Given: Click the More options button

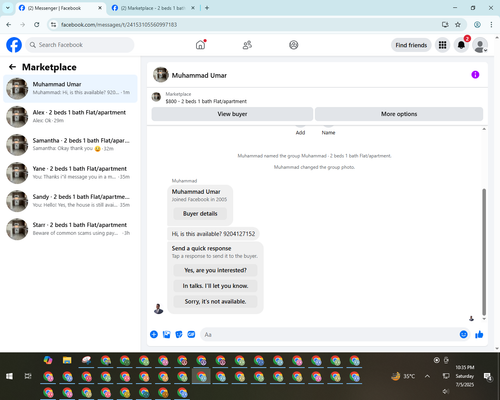Looking at the screenshot, I should tap(399, 114).
